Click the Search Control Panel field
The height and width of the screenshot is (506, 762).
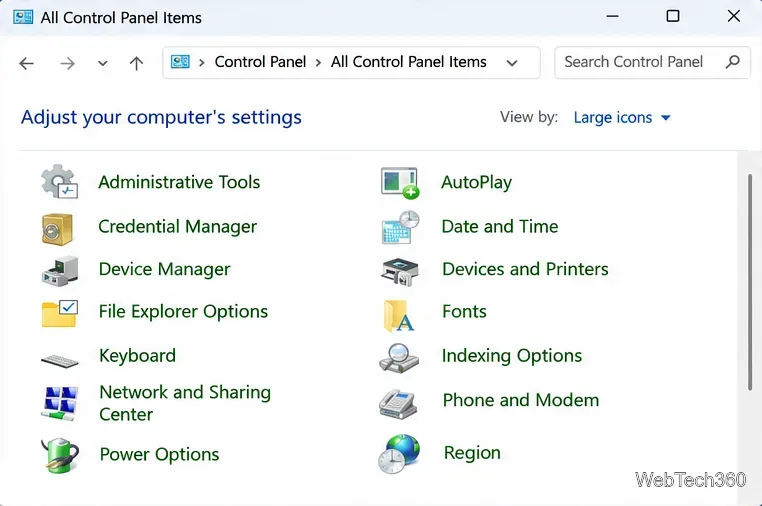pos(652,62)
